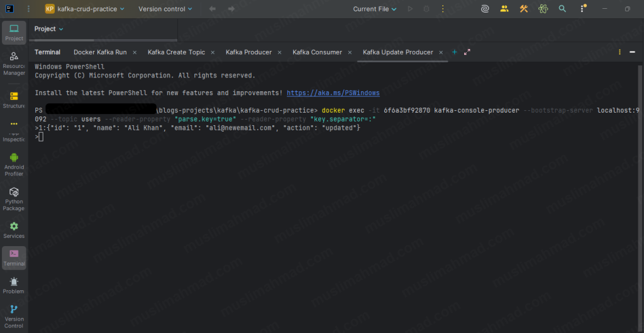The height and width of the screenshot is (333, 644).
Task: Restore down the IDE window
Action: tap(628, 9)
